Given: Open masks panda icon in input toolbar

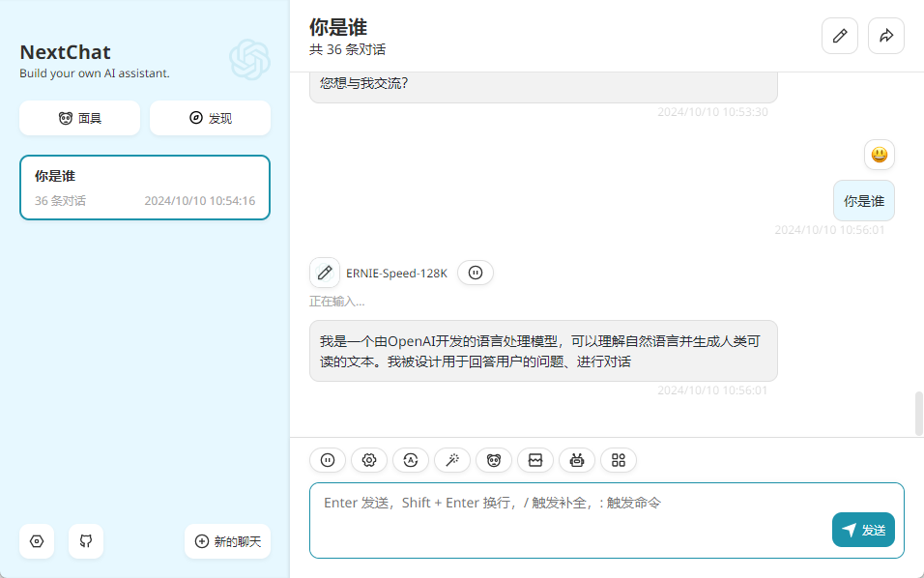Looking at the screenshot, I should [494, 460].
